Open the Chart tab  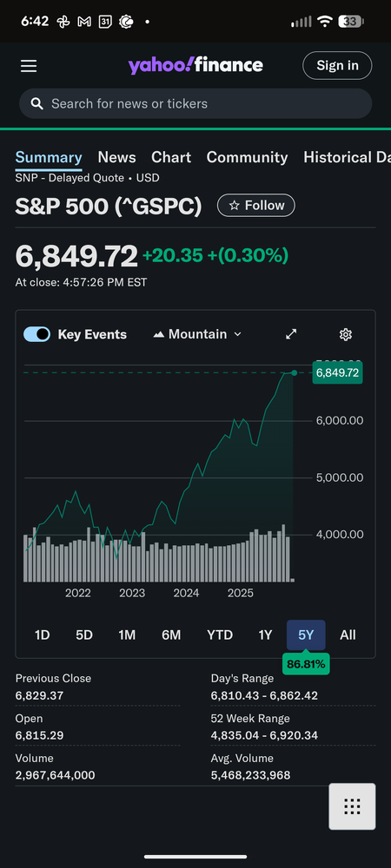(171, 157)
